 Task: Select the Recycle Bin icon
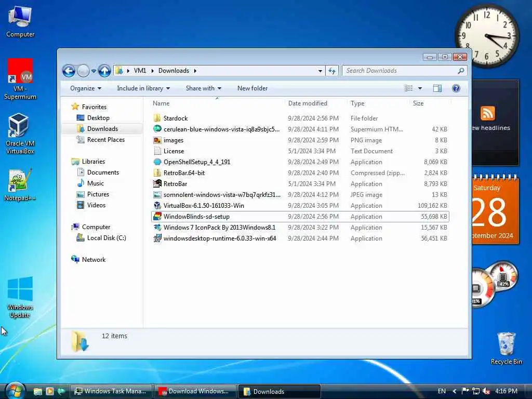pyautogui.click(x=506, y=349)
